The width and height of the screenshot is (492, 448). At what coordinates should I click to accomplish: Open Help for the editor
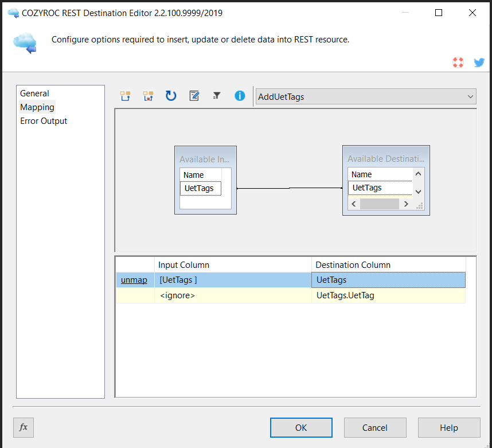(449, 427)
